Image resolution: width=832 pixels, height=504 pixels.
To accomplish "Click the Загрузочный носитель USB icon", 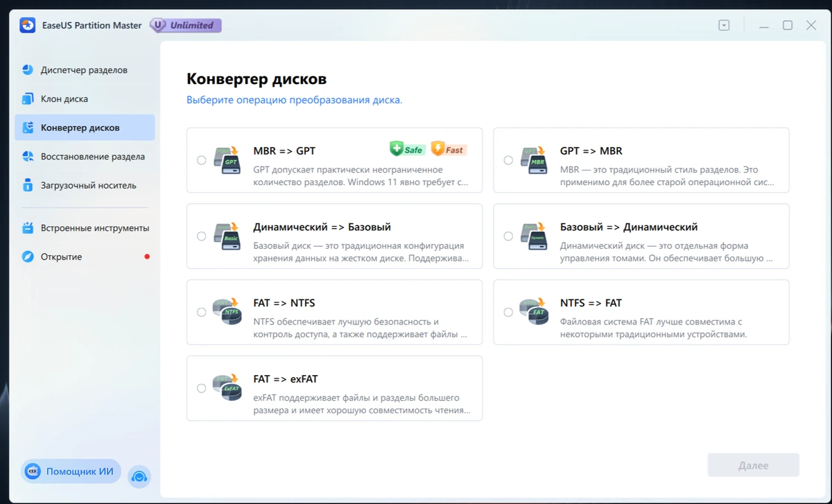I will [x=28, y=186].
